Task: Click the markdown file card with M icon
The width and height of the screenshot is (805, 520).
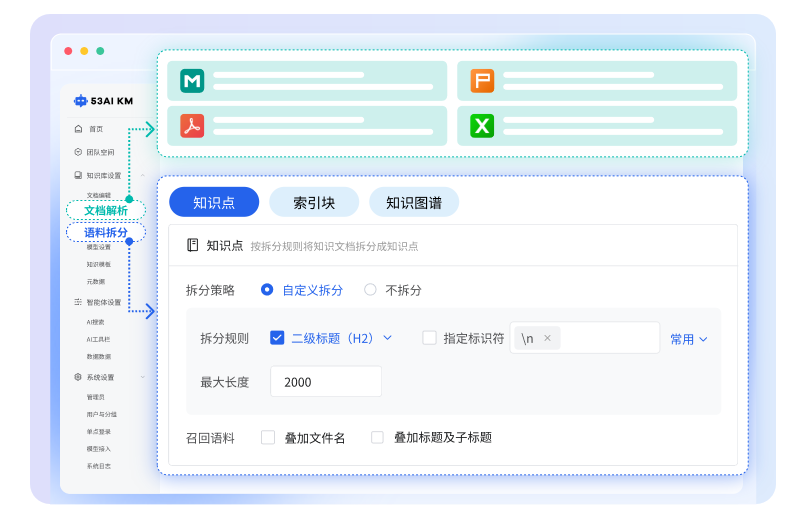Action: pyautogui.click(x=307, y=81)
